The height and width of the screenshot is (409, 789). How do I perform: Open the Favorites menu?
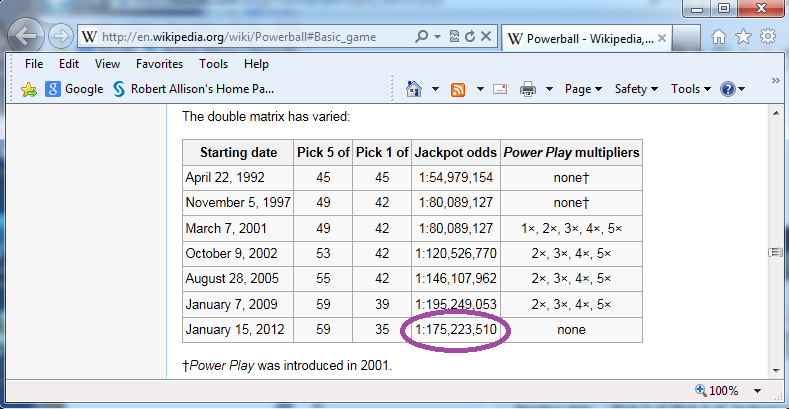pyautogui.click(x=159, y=64)
